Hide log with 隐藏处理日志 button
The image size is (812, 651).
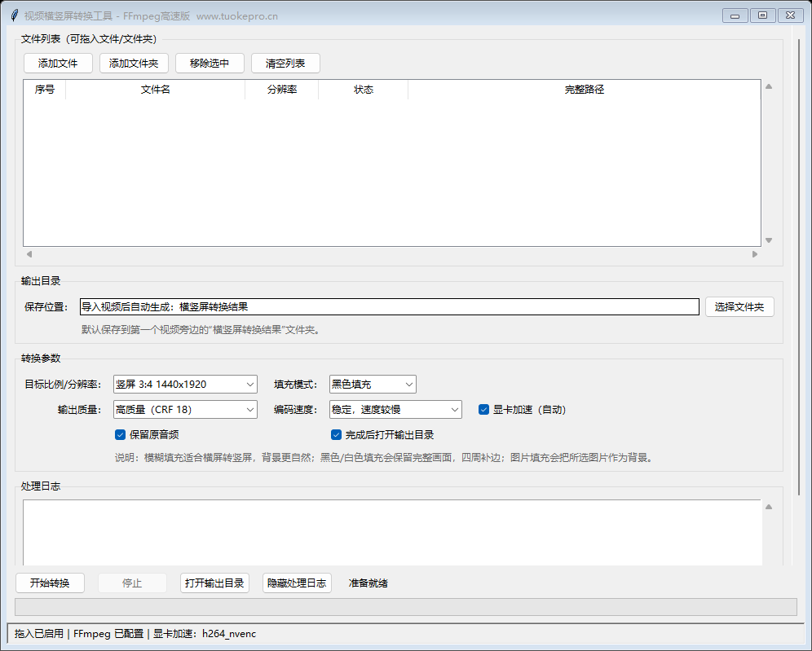coord(297,583)
